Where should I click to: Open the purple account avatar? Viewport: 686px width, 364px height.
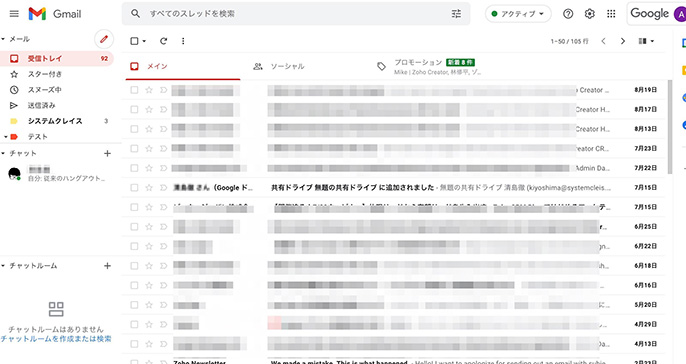[x=680, y=14]
